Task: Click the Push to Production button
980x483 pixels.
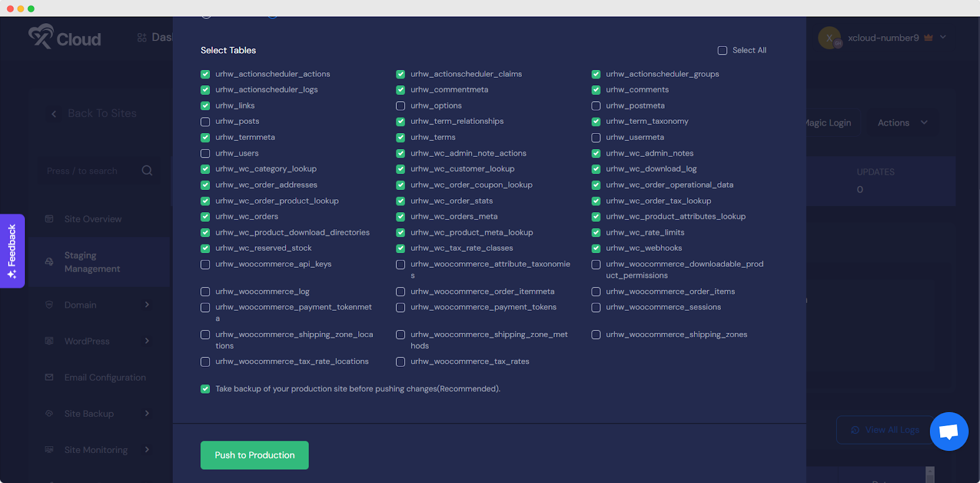Action: point(254,455)
